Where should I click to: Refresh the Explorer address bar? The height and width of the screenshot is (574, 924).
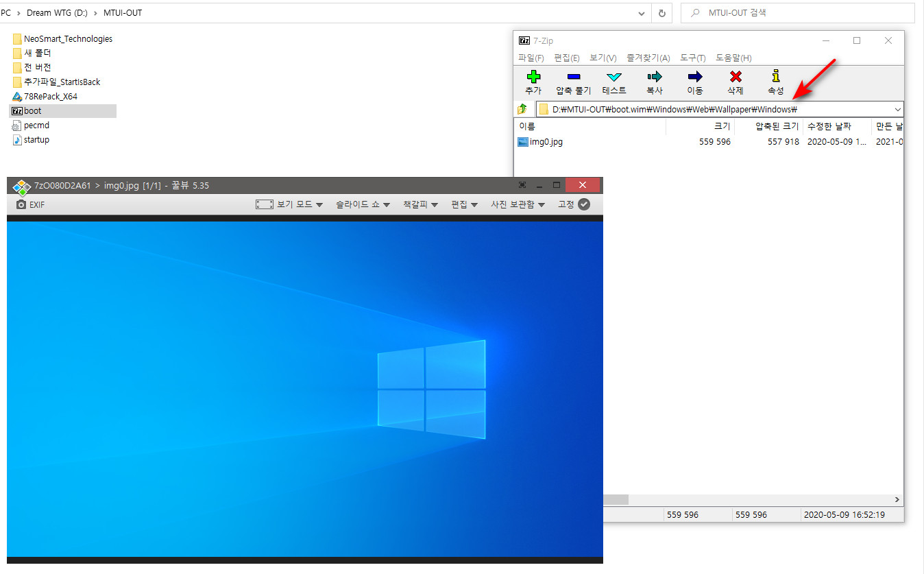pyautogui.click(x=661, y=13)
